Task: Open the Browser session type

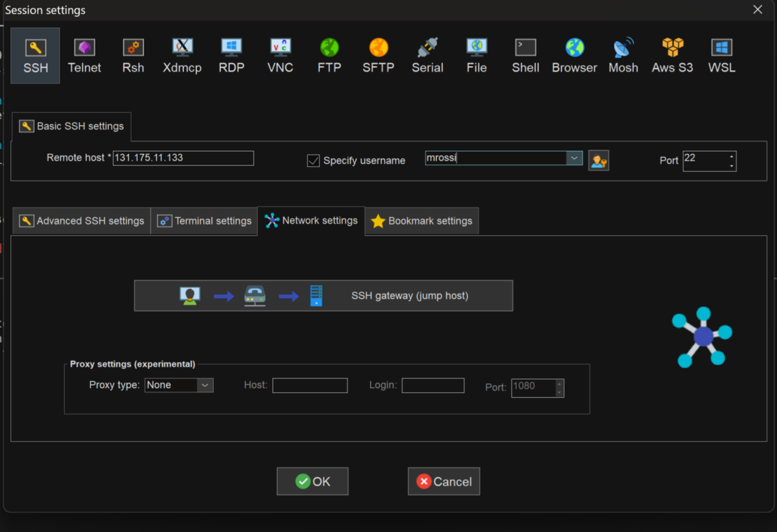Action: (575, 55)
